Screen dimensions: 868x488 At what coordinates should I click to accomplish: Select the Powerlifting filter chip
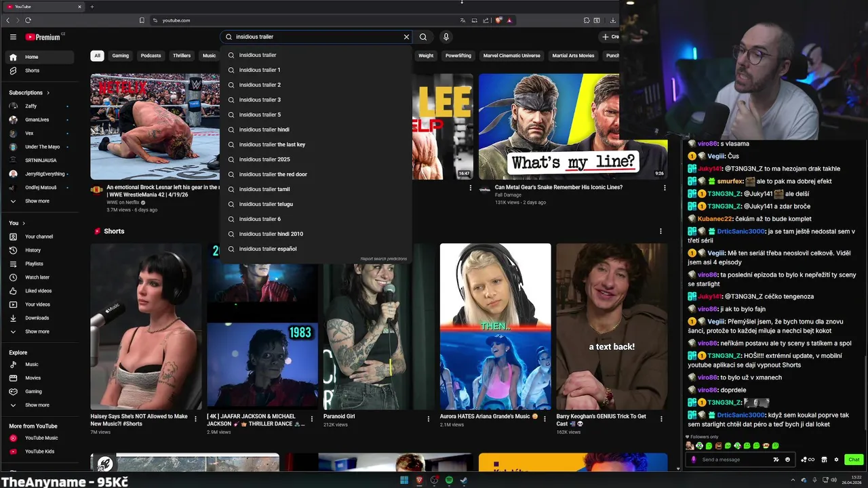[x=458, y=56]
